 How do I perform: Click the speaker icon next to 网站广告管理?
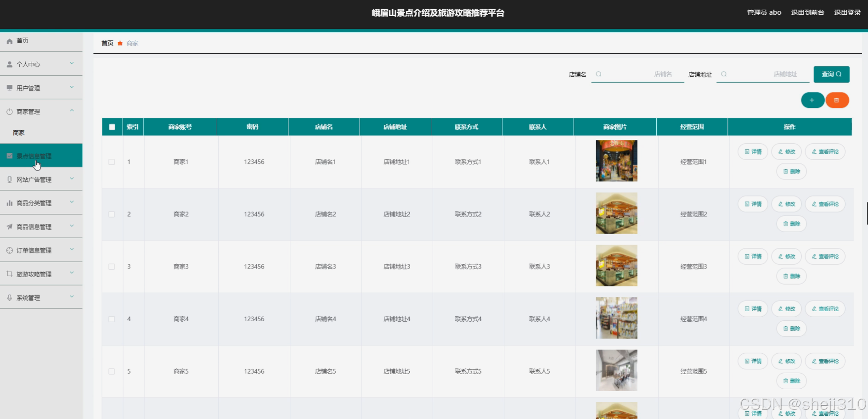click(9, 179)
